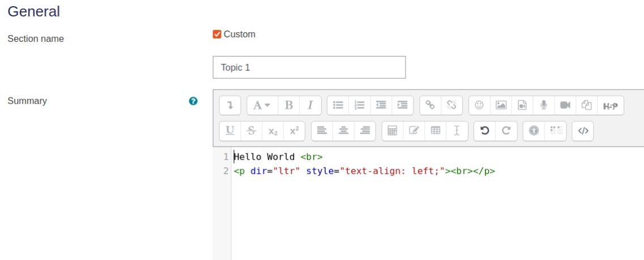Click the record audio microphone icon
This screenshot has width=644, height=260.
(543, 105)
